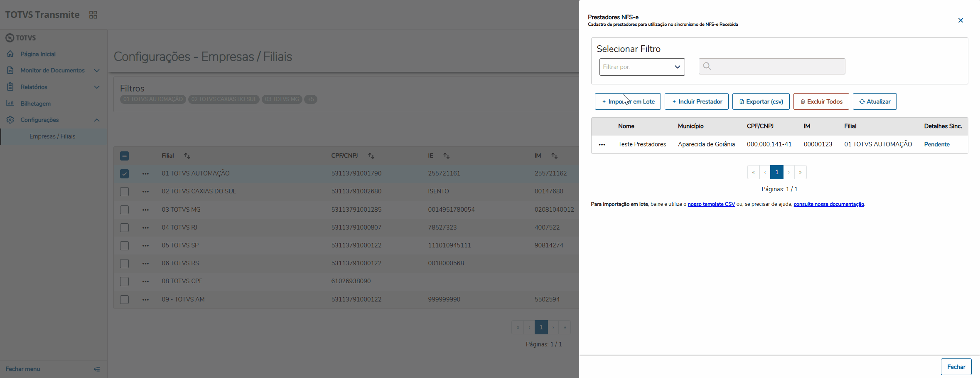
Task: Click Fechar menu collapse icon
Action: 97,369
